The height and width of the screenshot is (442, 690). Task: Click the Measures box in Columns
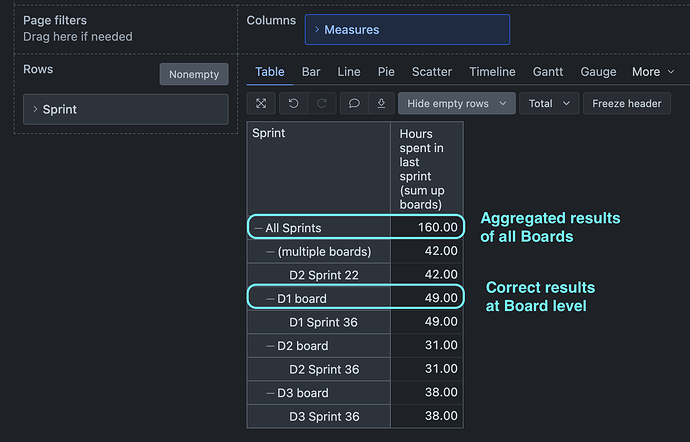click(x=407, y=29)
